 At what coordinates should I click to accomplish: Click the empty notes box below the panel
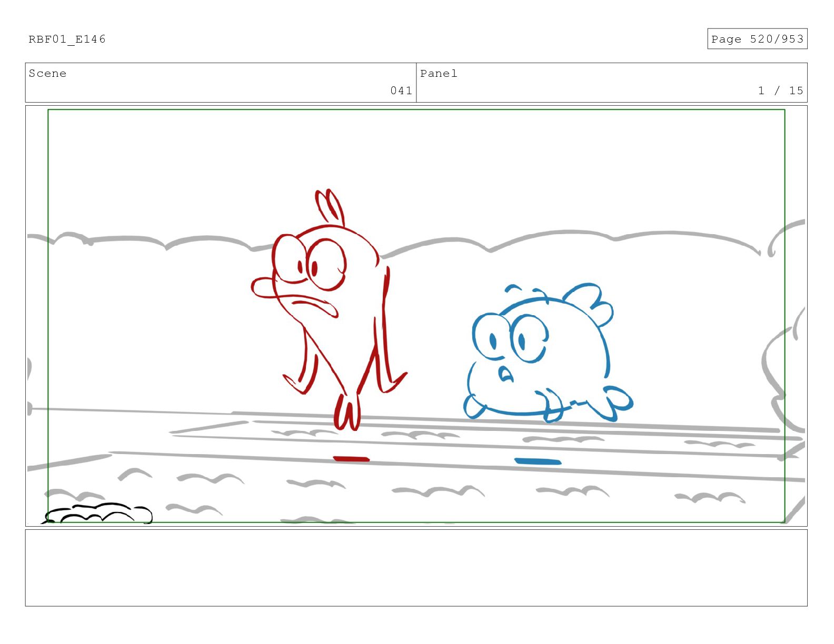point(416,568)
